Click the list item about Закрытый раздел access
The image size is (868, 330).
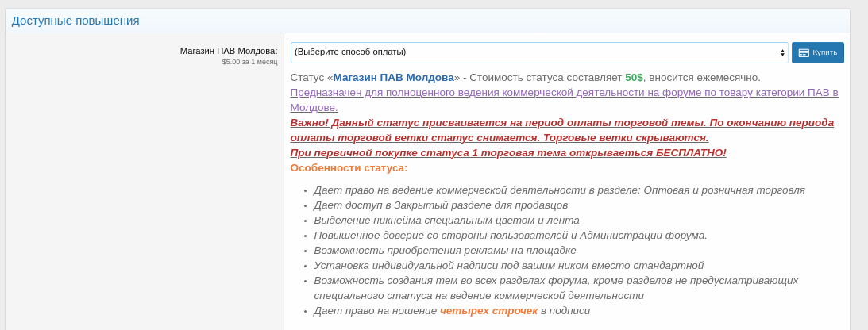[x=441, y=205]
